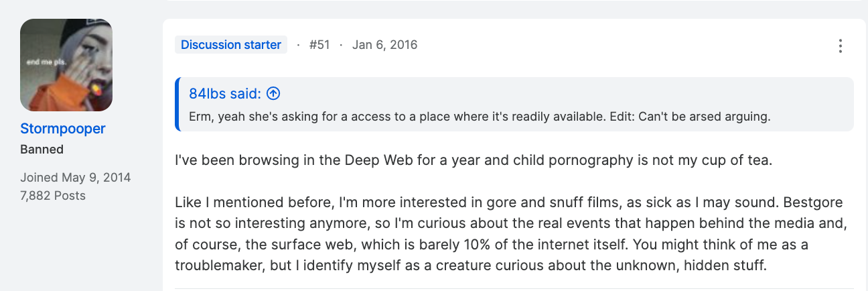Visit the Stormpooper profile link
This screenshot has height=291, width=868.
[x=63, y=129]
